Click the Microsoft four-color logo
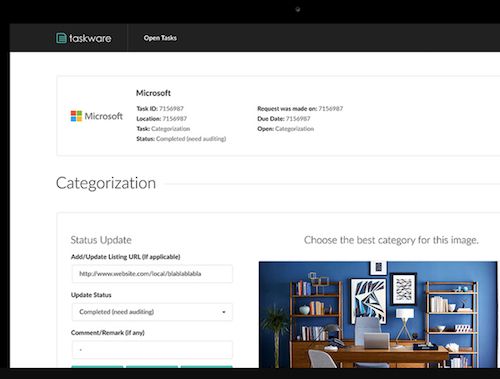The height and width of the screenshot is (379, 500). 76,116
